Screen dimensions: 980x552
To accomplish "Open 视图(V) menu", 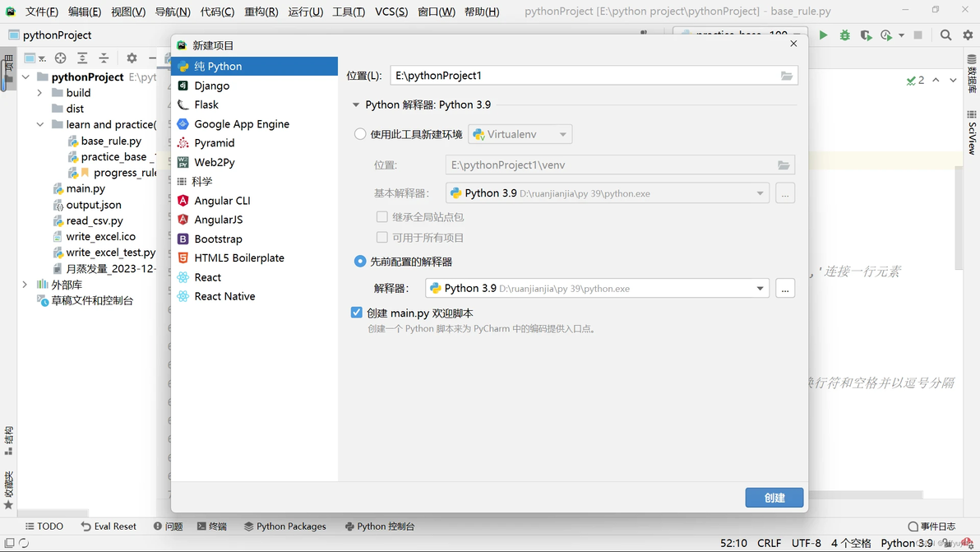I will pos(128,12).
